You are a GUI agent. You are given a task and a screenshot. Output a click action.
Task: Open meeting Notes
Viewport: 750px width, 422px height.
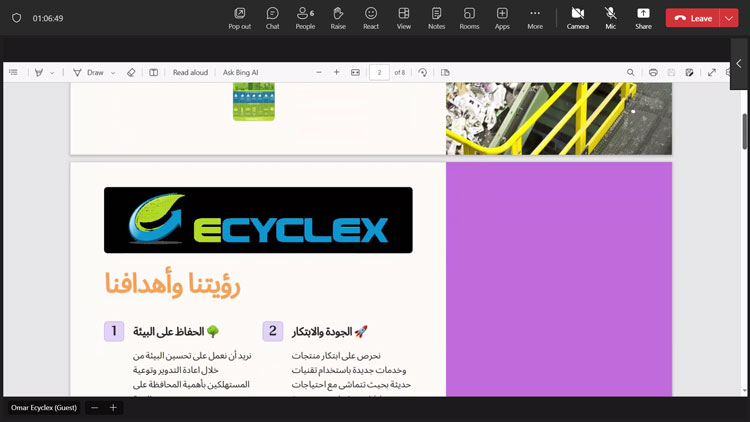tap(436, 18)
